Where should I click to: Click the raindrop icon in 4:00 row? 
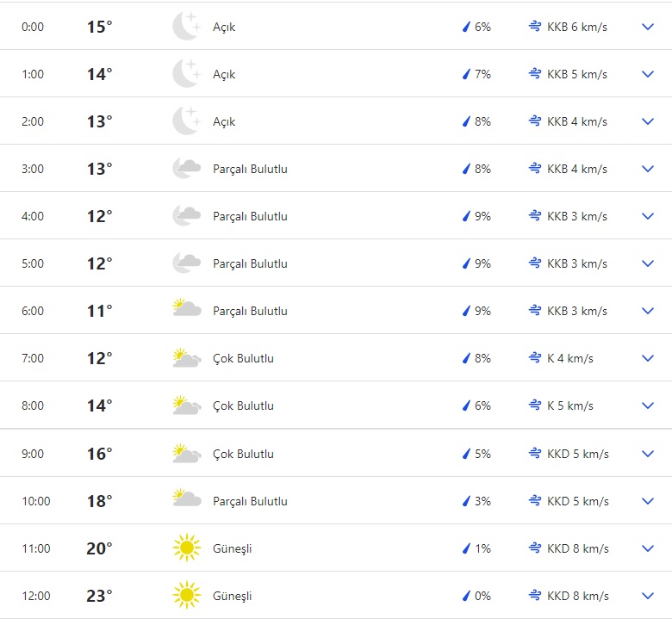click(466, 216)
